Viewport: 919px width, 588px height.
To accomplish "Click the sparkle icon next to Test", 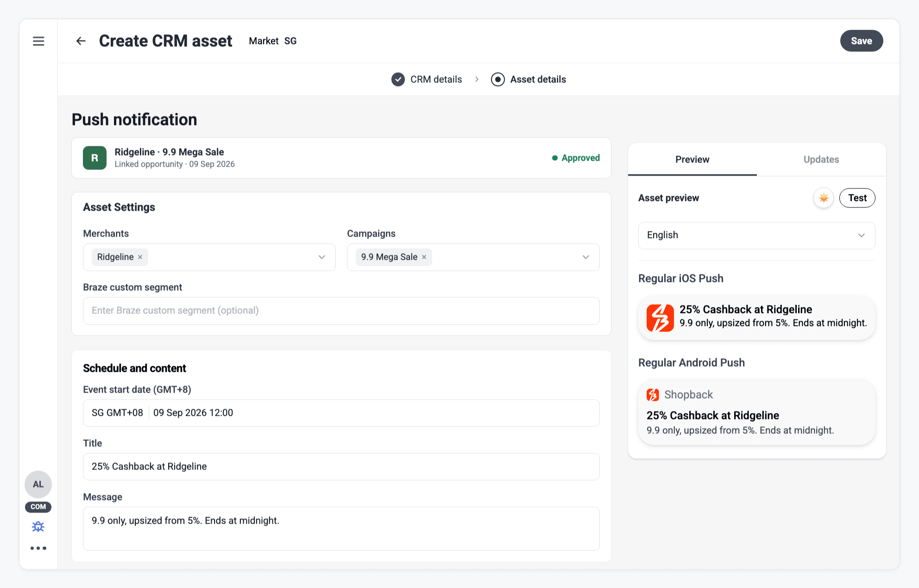I will coord(824,198).
